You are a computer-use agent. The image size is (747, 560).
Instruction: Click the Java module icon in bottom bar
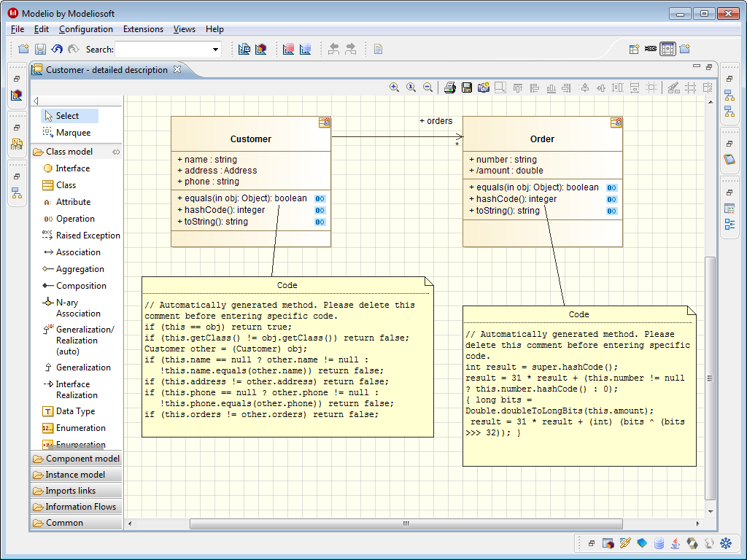point(675,542)
